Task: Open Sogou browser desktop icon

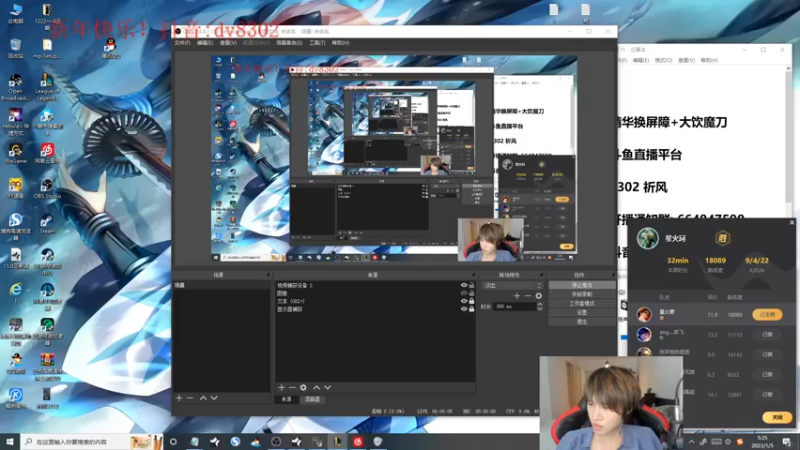Action: pos(15,226)
